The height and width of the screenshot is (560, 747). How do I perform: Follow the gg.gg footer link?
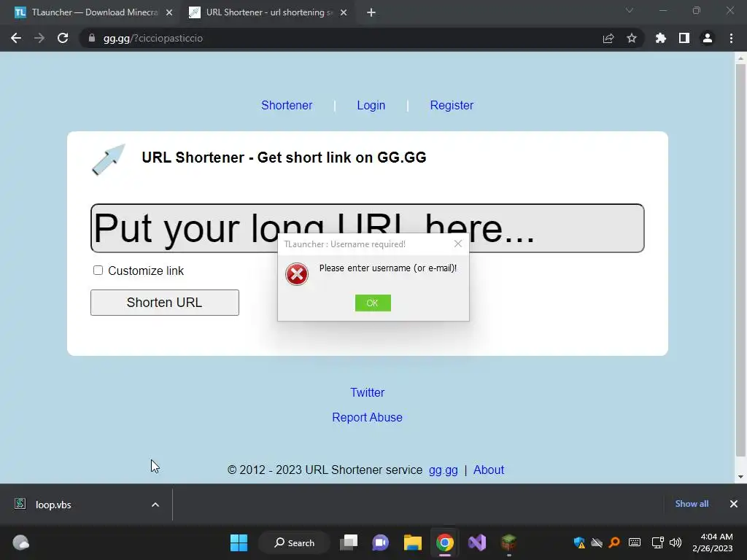coord(443,470)
